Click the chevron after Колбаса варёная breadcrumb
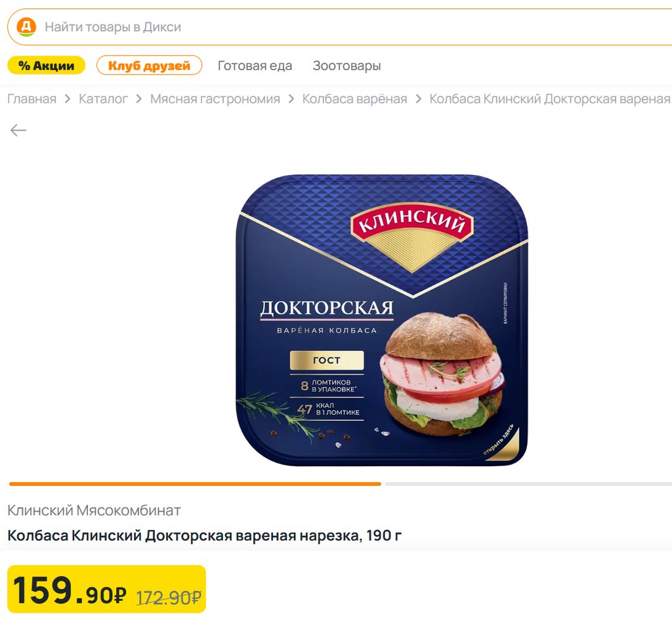Viewport: 672px width, 621px height. coord(418,99)
